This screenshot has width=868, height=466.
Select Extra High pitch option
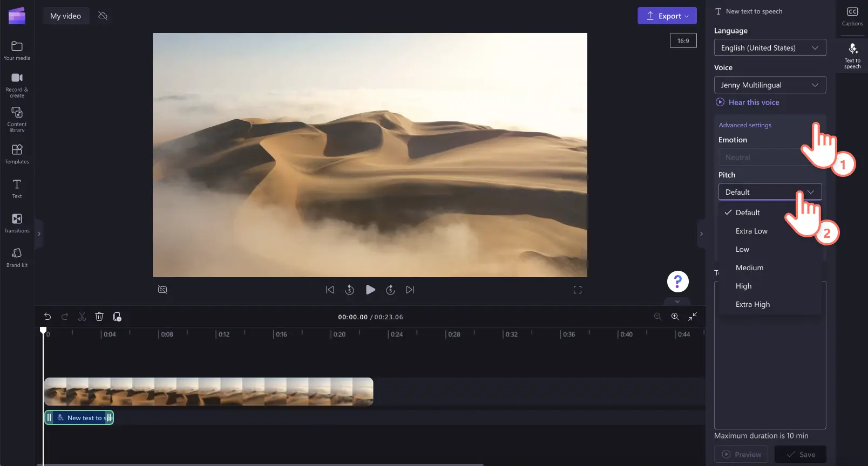point(770,304)
